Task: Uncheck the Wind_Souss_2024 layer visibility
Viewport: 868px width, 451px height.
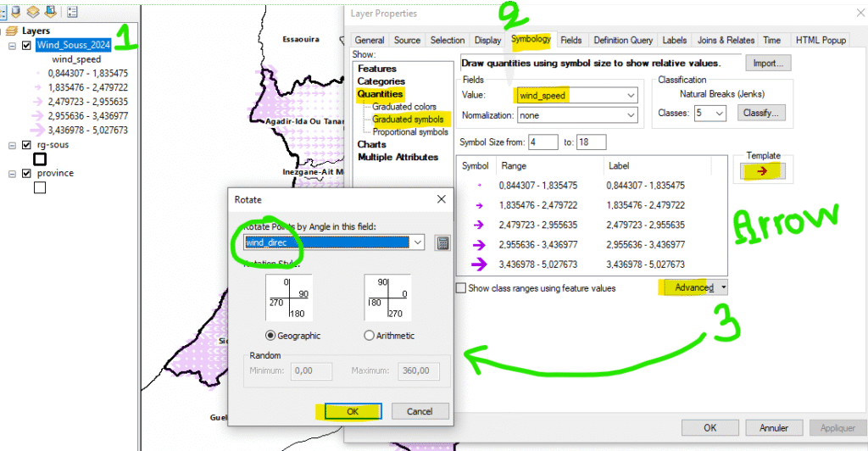Action: click(x=26, y=45)
